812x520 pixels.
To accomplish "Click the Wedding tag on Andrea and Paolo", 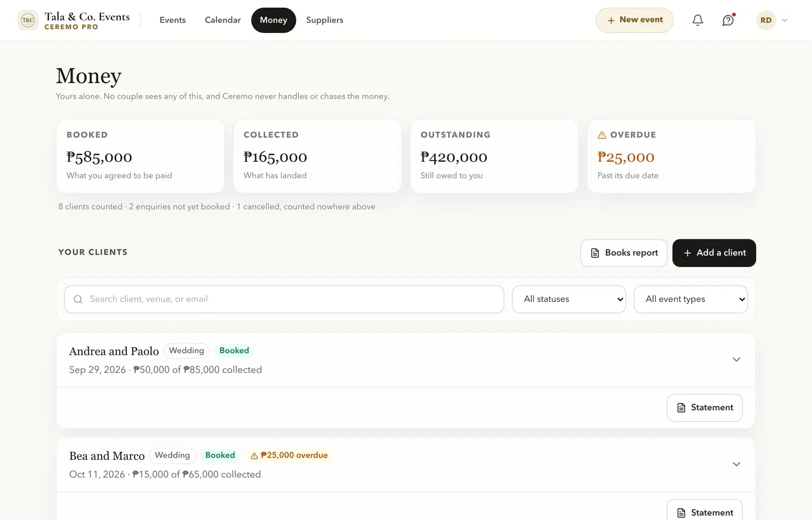I will pyautogui.click(x=187, y=351).
